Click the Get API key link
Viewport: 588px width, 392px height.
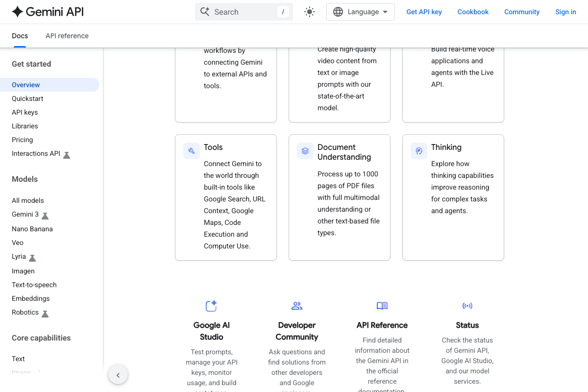click(x=424, y=11)
